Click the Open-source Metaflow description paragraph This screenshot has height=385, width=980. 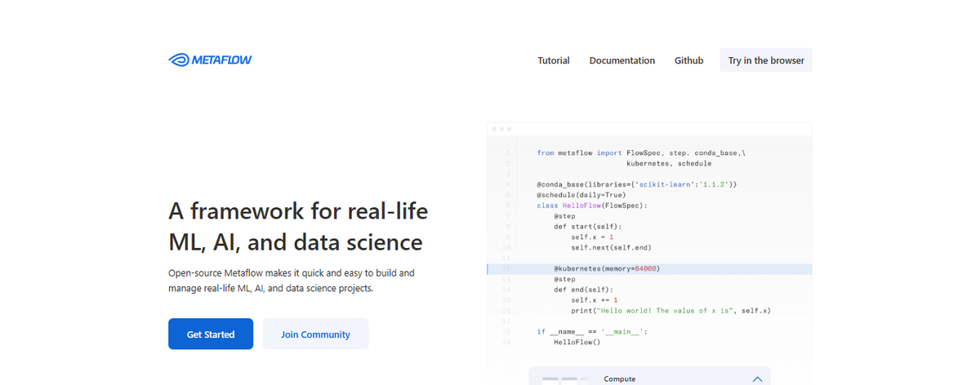coord(292,281)
